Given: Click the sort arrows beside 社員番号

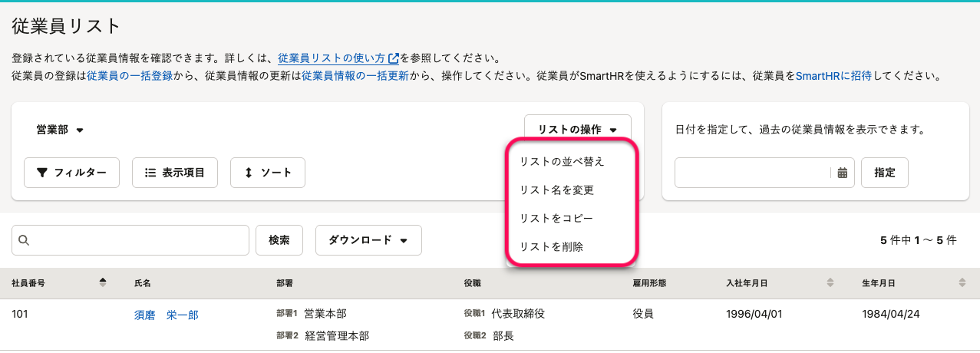Looking at the screenshot, I should pyautogui.click(x=103, y=282).
